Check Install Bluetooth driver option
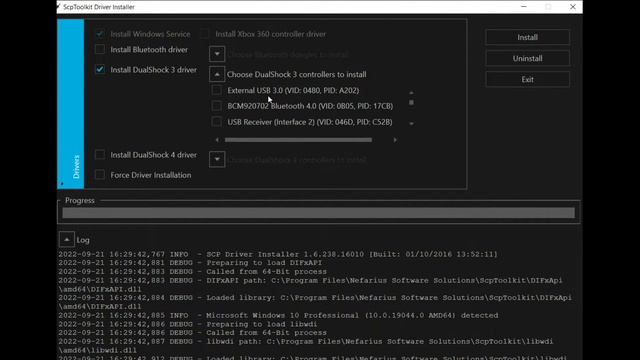 [100, 49]
